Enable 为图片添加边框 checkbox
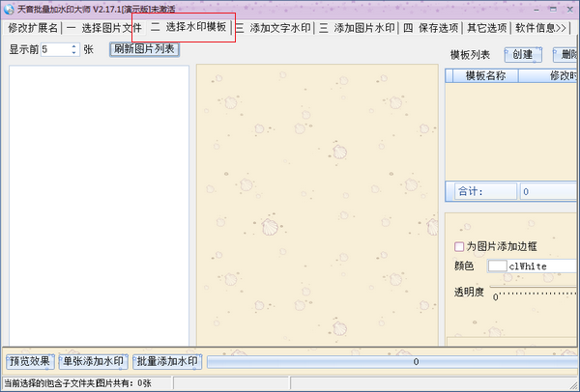The image size is (580, 392). pyautogui.click(x=459, y=246)
